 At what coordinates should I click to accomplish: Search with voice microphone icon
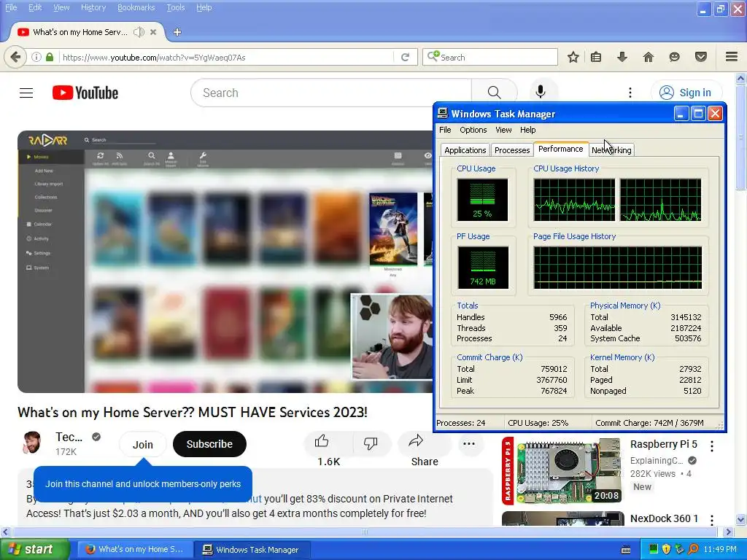[x=541, y=91]
